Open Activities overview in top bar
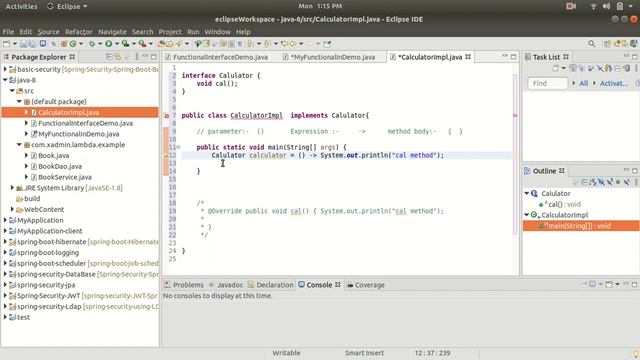Screen dimensions: 640x360 pos(21,6)
